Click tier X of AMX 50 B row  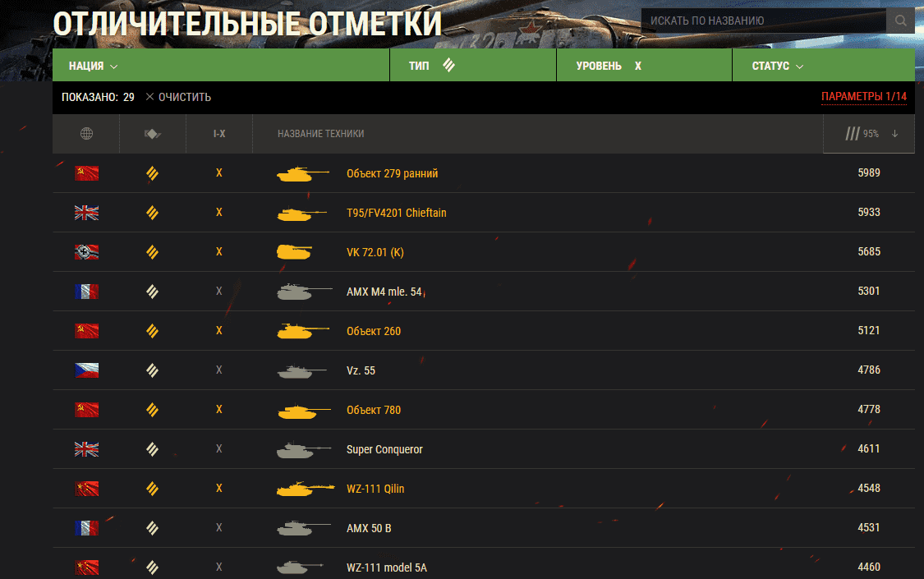[x=219, y=528]
